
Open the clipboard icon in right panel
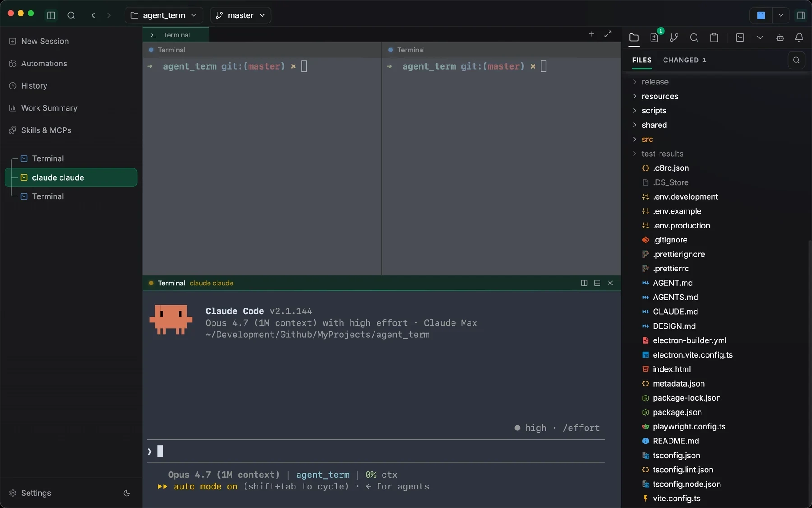coord(714,37)
